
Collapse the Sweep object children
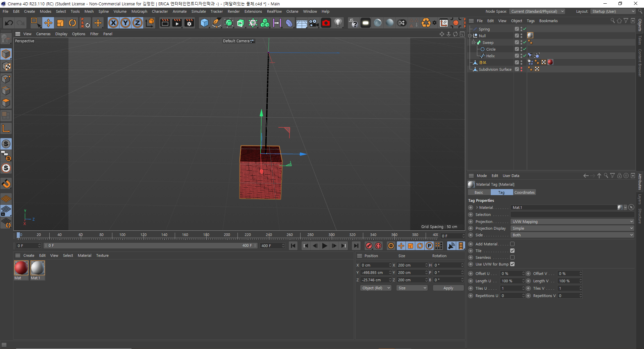click(x=474, y=43)
